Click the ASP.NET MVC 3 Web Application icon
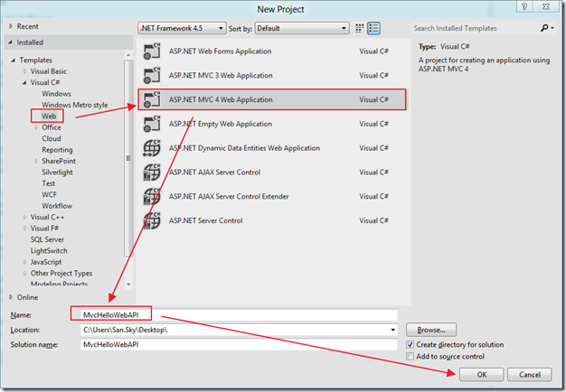 152,75
